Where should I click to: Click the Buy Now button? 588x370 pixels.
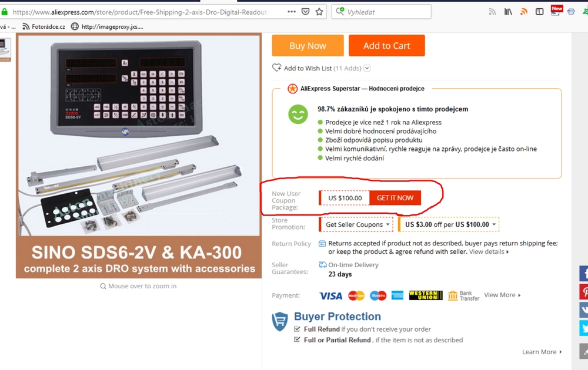308,46
